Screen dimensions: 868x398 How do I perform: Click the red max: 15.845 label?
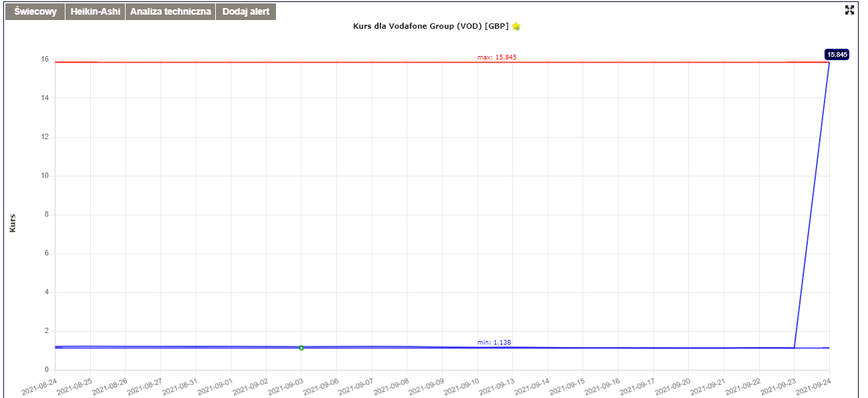[496, 57]
